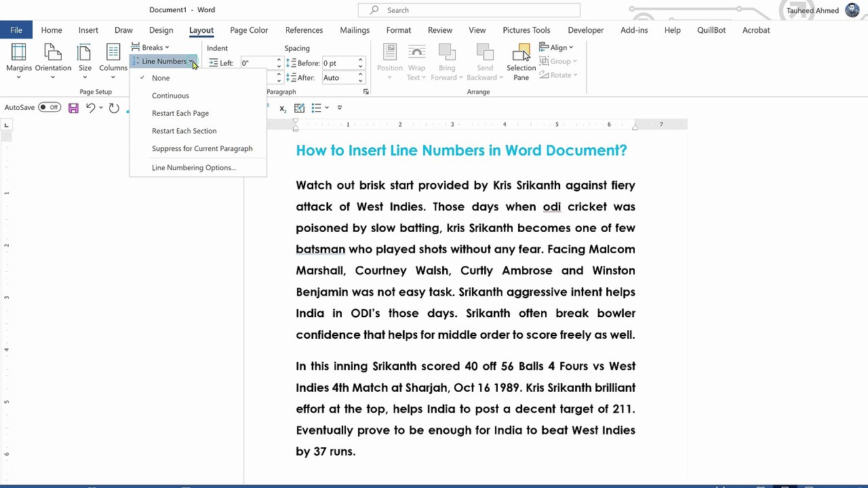Switch to the References tab
Viewport: 868px width, 488px height.
(x=304, y=30)
